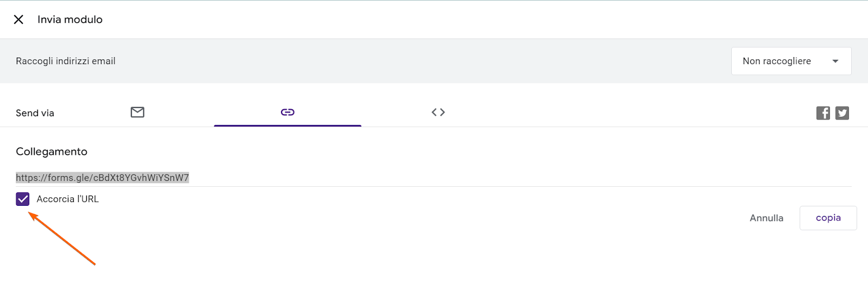
Task: Share the form on Twitter
Action: point(842,113)
